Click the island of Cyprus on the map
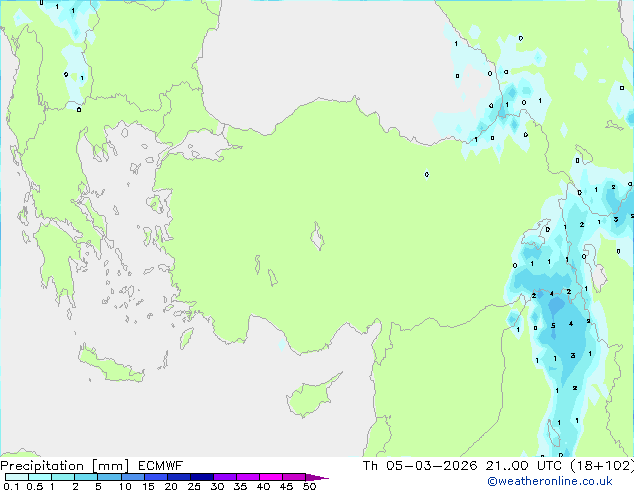 [311, 397]
